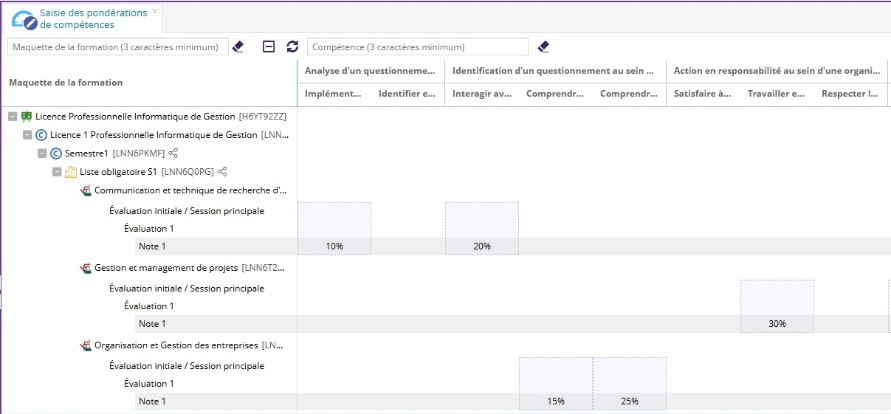Collapse the Liste obligatoire S1 node

pyautogui.click(x=57, y=172)
